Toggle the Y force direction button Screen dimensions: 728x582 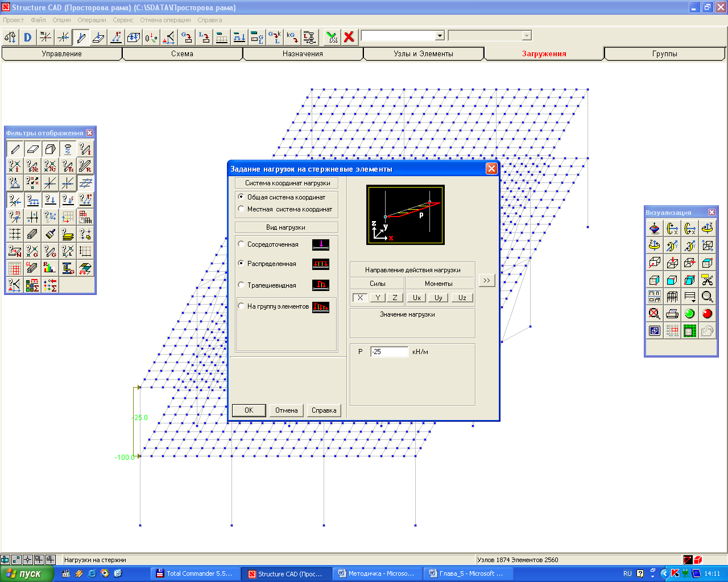378,297
